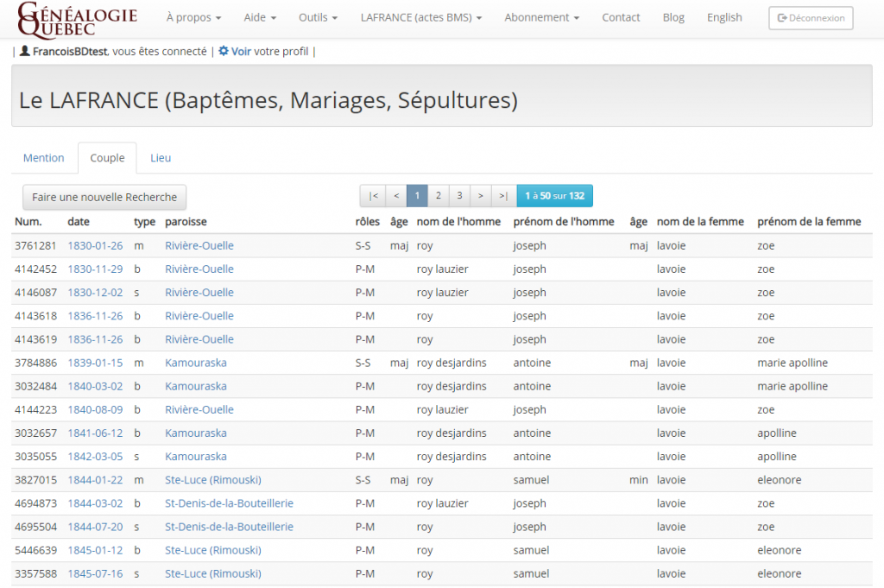Open the Abonnement dropdown
Screen dimensions: 884x588
542,17
